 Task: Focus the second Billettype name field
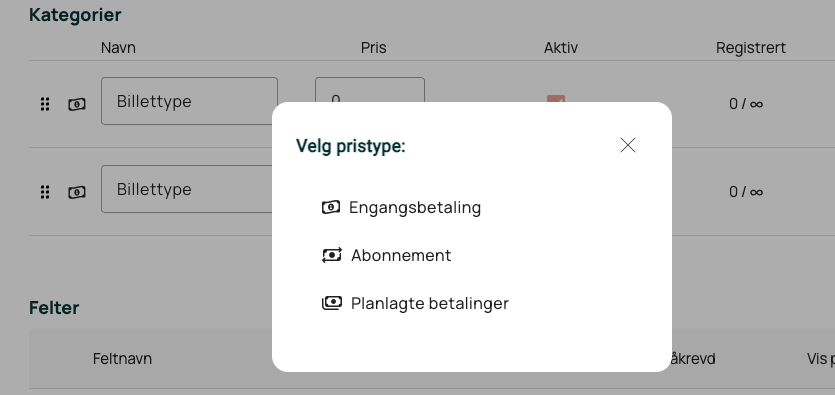[187, 189]
